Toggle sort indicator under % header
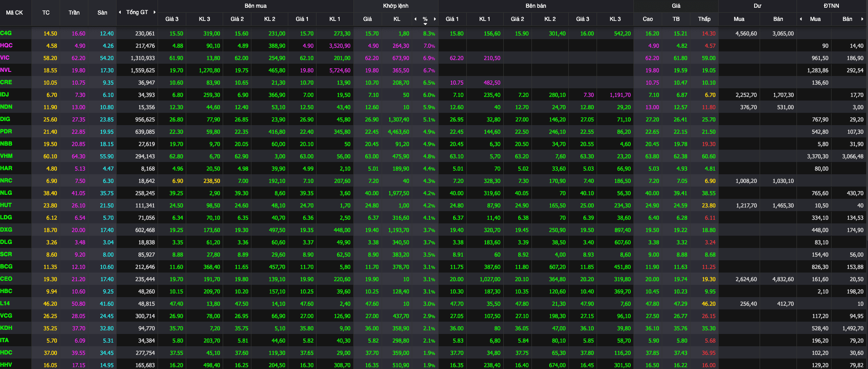Viewport: 868px width, 369px height. tap(425, 24)
